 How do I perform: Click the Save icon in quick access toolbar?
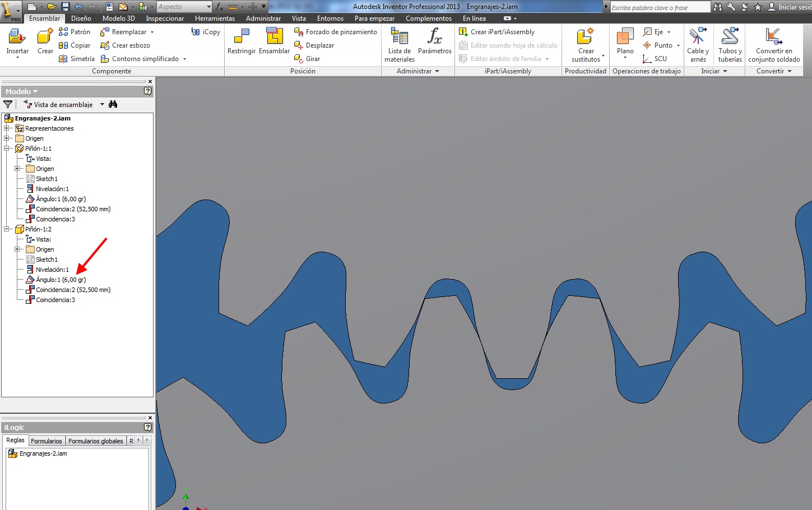66,7
